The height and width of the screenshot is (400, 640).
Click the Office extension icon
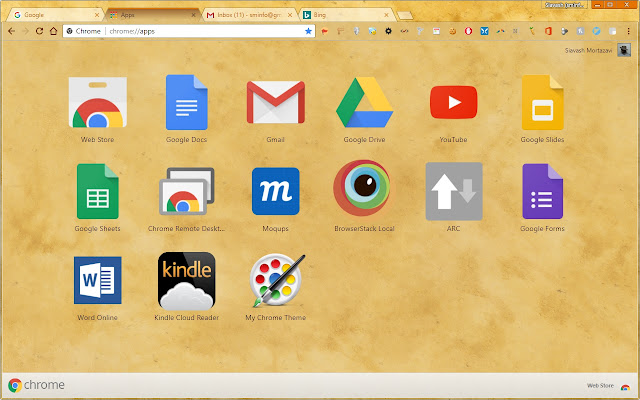[548, 31]
